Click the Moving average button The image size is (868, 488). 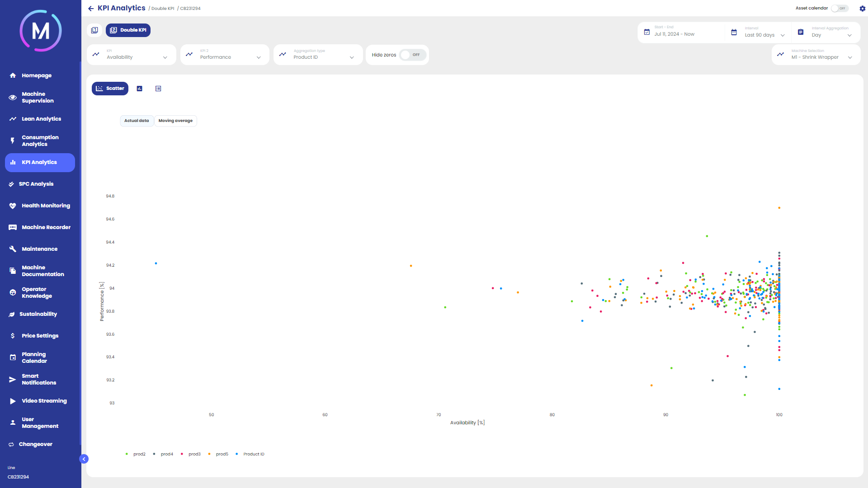(x=175, y=121)
